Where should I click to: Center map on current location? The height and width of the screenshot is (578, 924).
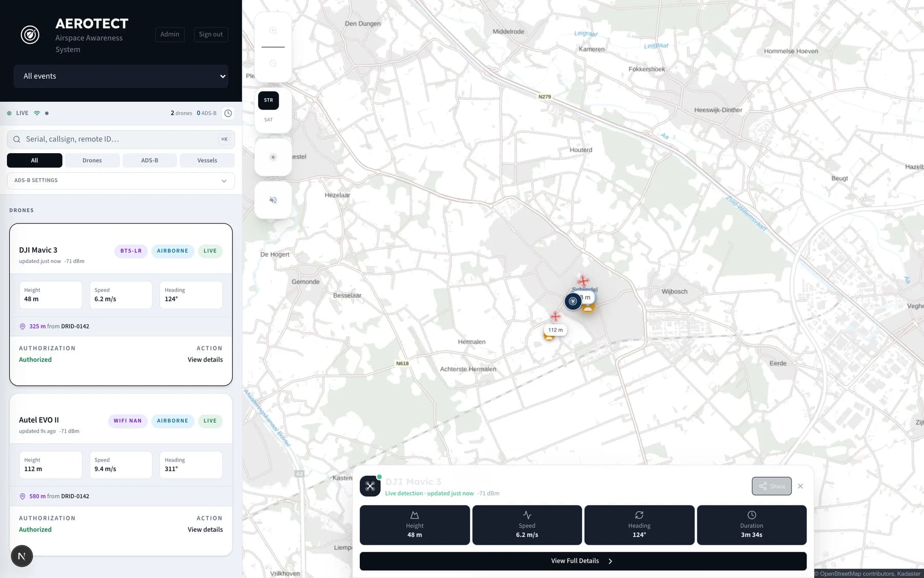click(273, 157)
